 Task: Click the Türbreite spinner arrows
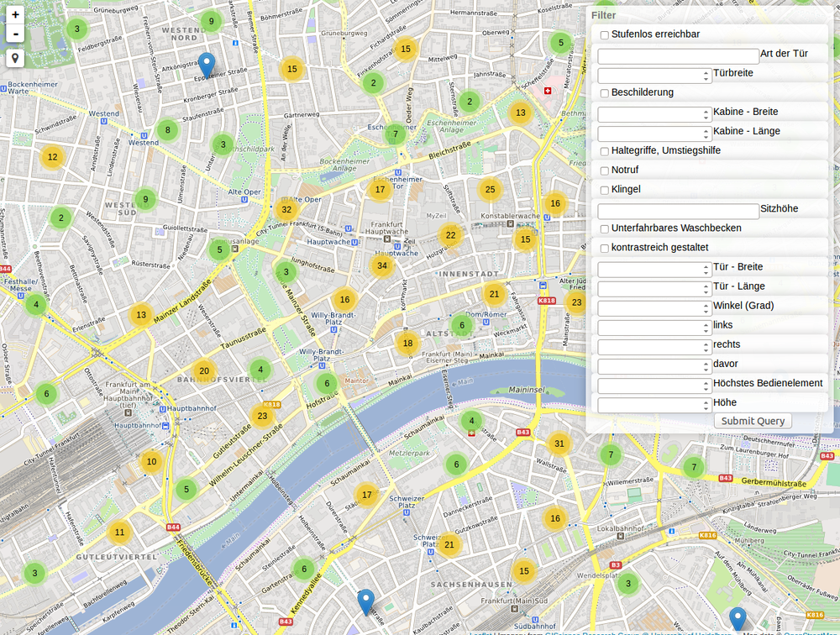[x=706, y=76]
